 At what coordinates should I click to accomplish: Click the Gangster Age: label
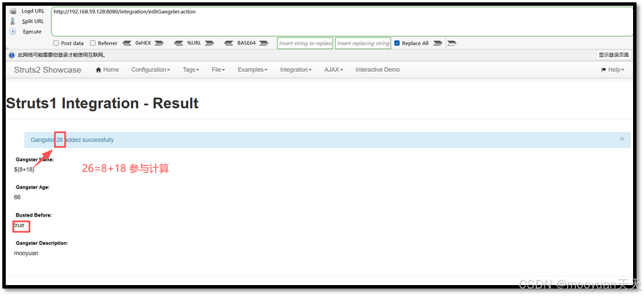coord(32,187)
